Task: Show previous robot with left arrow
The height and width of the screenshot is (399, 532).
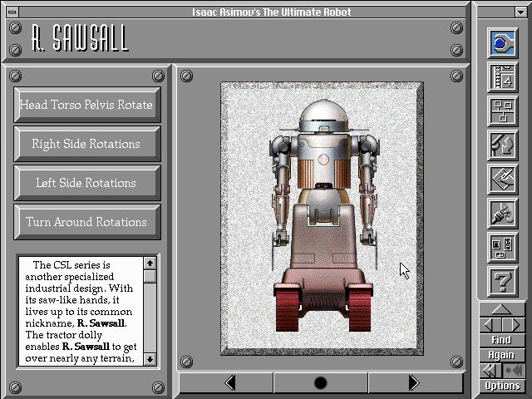Action: pos(226,383)
